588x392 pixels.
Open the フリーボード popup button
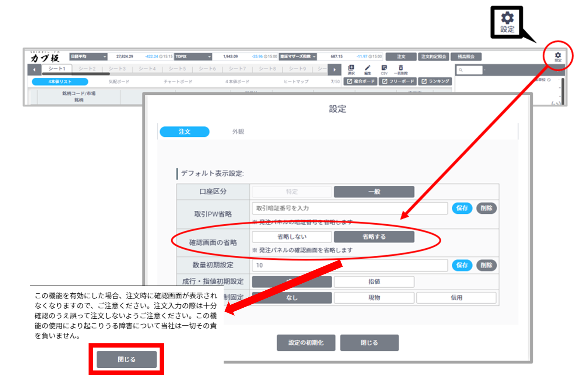pyautogui.click(x=398, y=81)
